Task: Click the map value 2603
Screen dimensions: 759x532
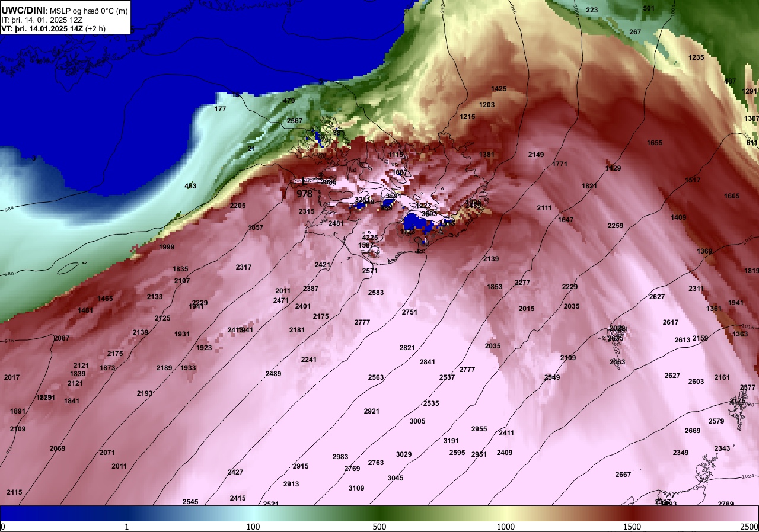Action: pos(696,382)
